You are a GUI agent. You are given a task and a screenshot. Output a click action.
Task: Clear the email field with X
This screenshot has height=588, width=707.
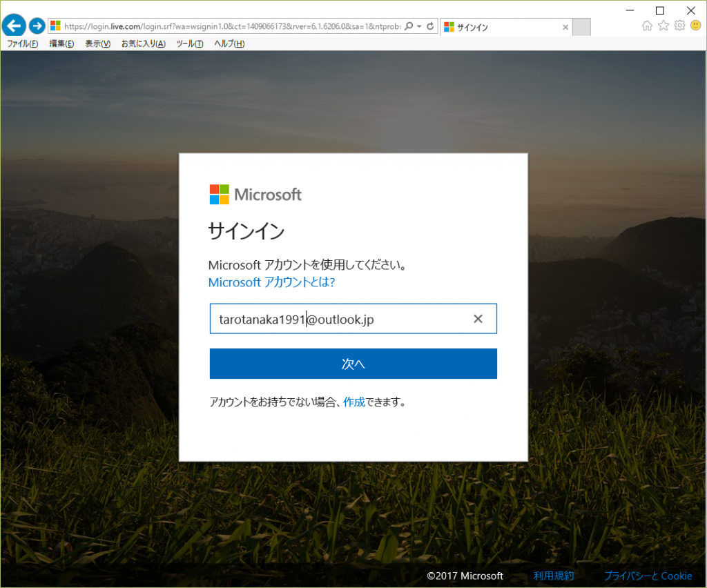coord(478,319)
